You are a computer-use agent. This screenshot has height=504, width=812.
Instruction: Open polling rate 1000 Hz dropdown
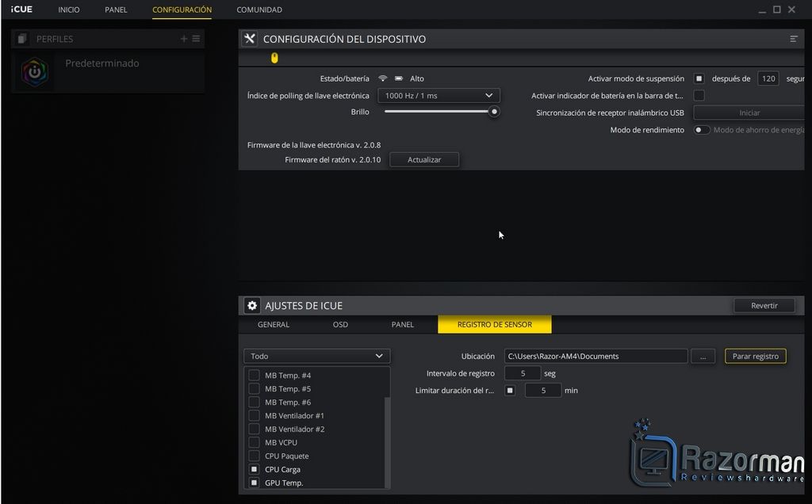439,95
